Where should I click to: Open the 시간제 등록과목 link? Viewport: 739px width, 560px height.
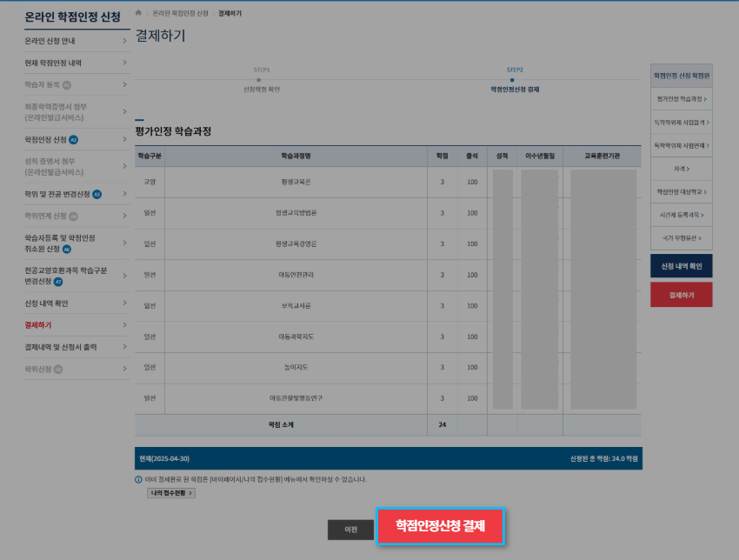pos(682,214)
